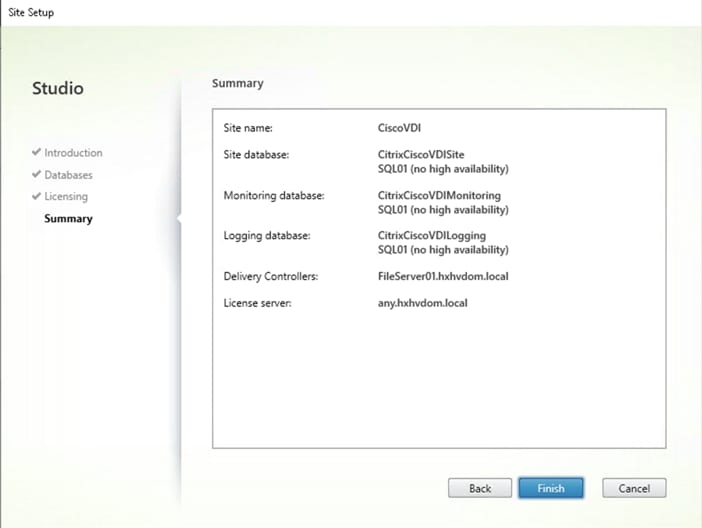Select the CitrixCiscoVDILogging database name
The height and width of the screenshot is (528, 702).
432,236
